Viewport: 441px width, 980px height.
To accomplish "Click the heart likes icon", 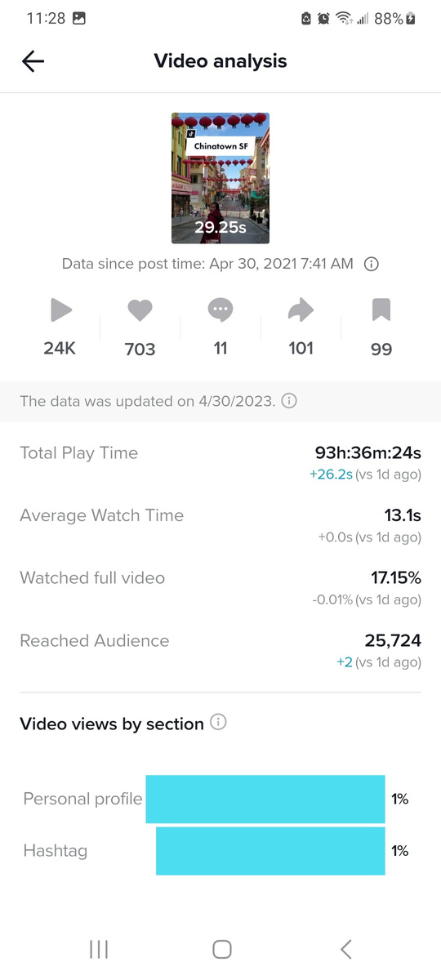I will (140, 310).
